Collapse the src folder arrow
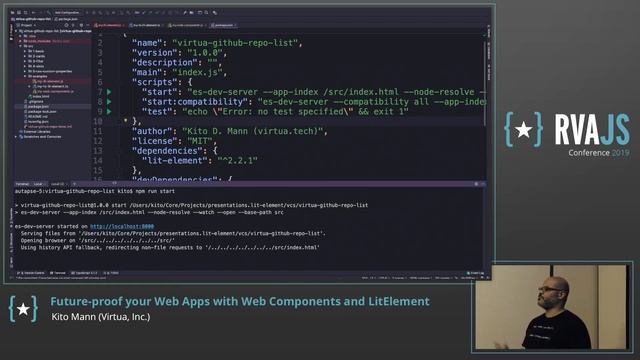Viewport: 640px width, 360px height. (20, 46)
